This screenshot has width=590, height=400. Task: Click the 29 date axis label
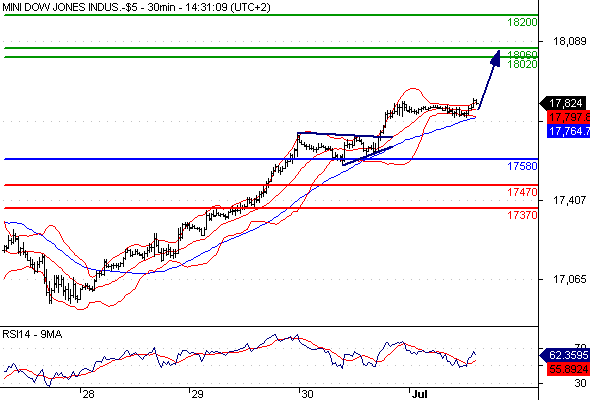pos(197,394)
